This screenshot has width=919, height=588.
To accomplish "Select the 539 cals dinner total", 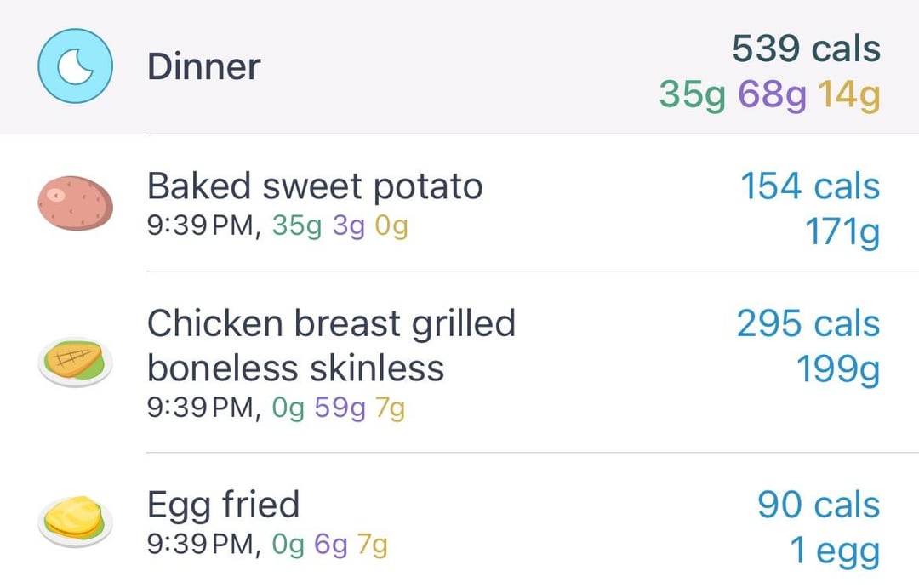I will [x=806, y=48].
